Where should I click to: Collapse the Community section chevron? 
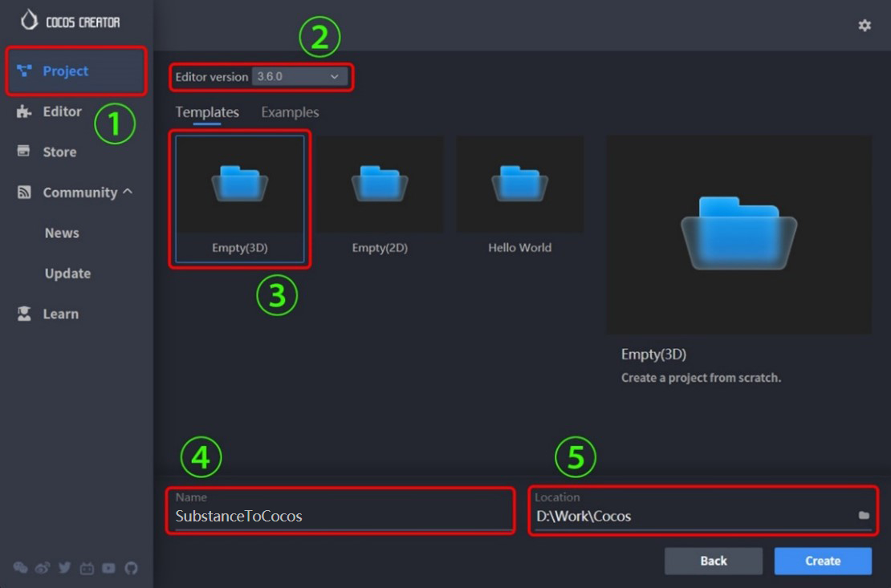point(128,192)
